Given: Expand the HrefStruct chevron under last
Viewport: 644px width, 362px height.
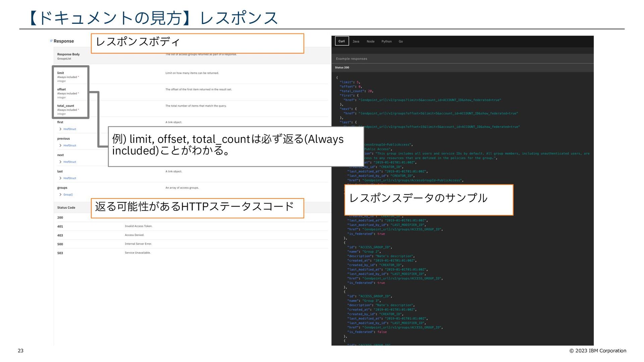Looking at the screenshot, I should coord(60,178).
